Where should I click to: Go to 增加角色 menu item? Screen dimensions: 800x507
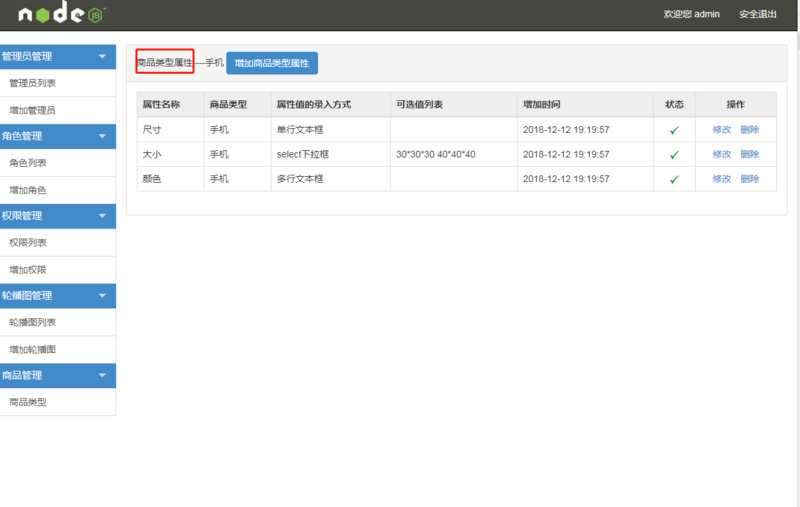click(58, 190)
